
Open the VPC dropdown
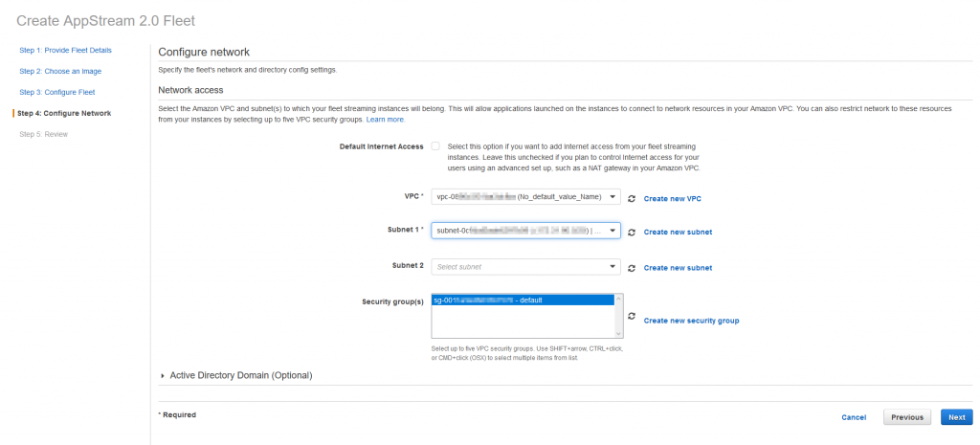click(x=525, y=197)
